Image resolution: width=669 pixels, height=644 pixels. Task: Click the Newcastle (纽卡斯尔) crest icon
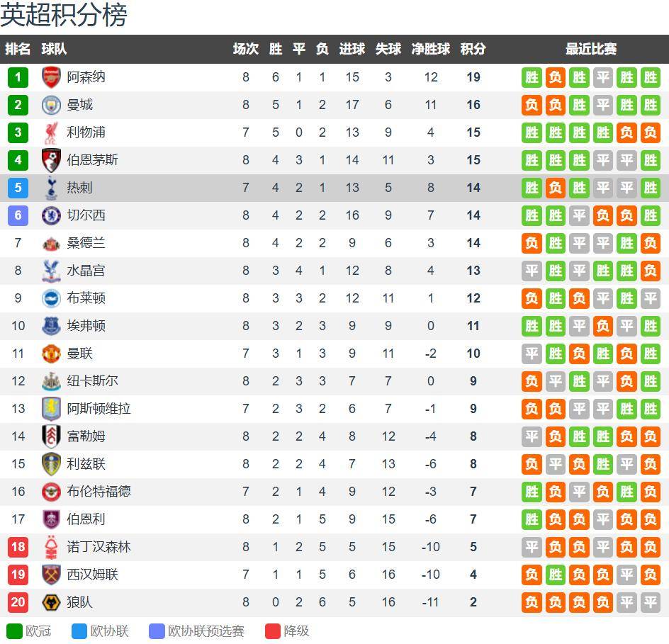click(x=51, y=381)
